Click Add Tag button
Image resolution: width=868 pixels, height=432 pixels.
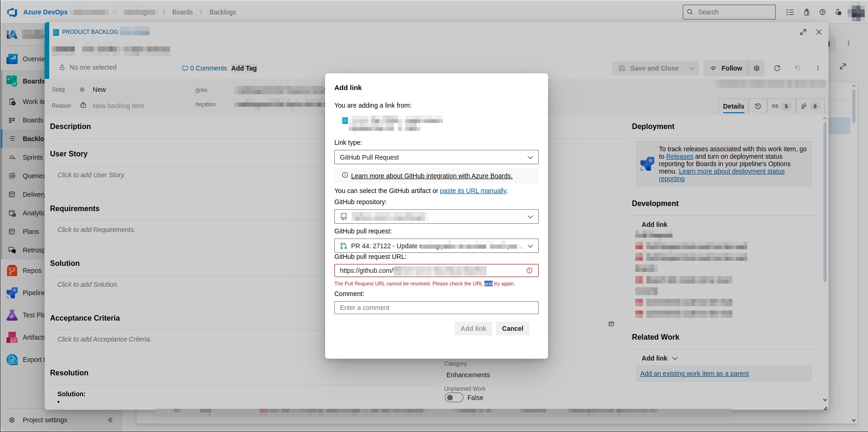244,68
